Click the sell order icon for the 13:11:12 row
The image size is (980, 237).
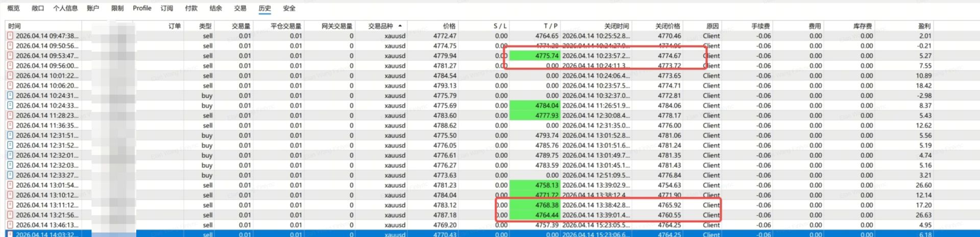tap(10, 205)
